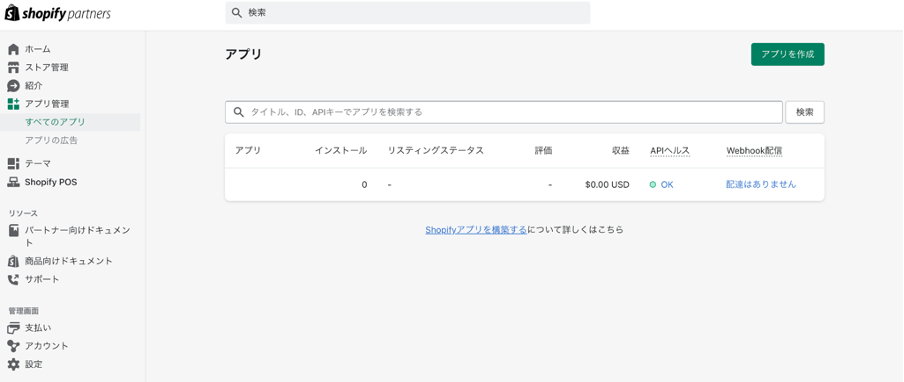Click the 配達はありません webhook link
The image size is (904, 382).
click(761, 184)
